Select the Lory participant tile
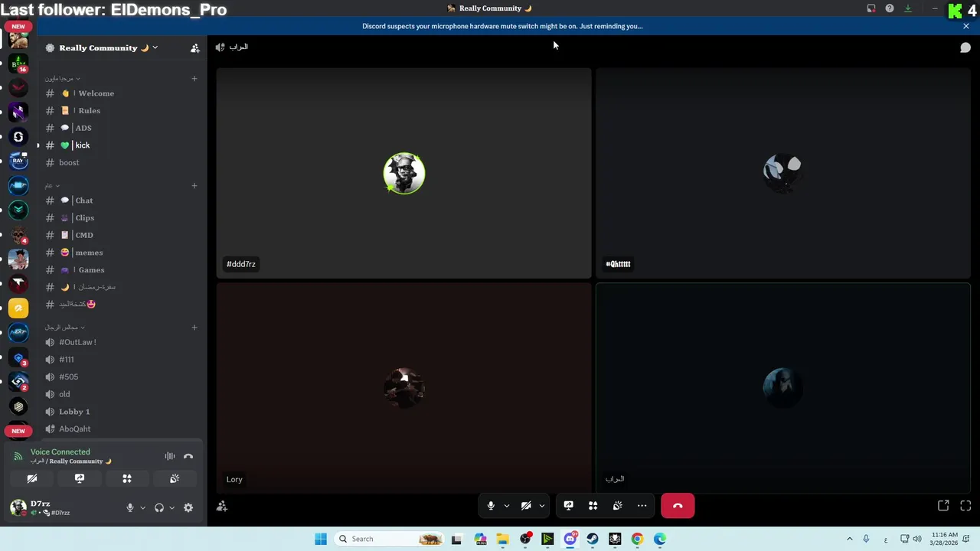The image size is (980, 551). [403, 388]
